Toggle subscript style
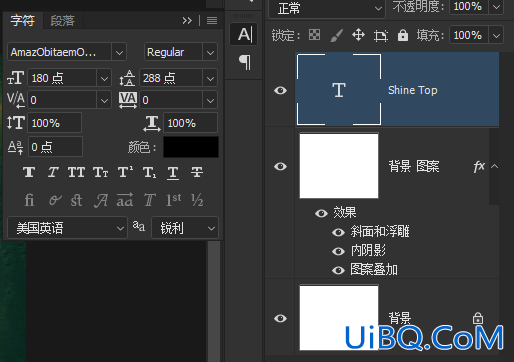Image resolution: width=514 pixels, height=362 pixels. click(x=149, y=172)
